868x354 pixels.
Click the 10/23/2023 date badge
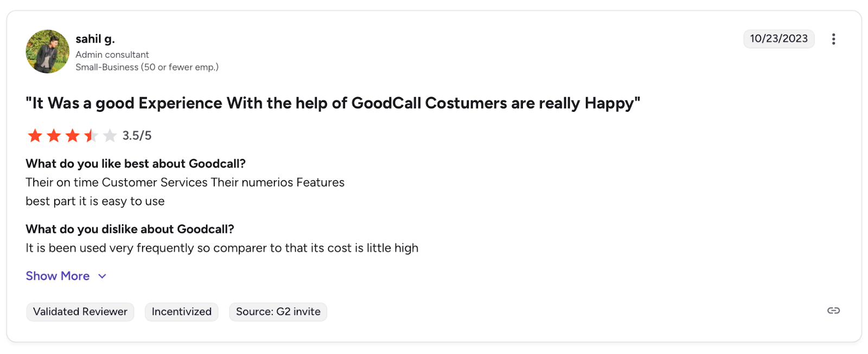(778, 39)
